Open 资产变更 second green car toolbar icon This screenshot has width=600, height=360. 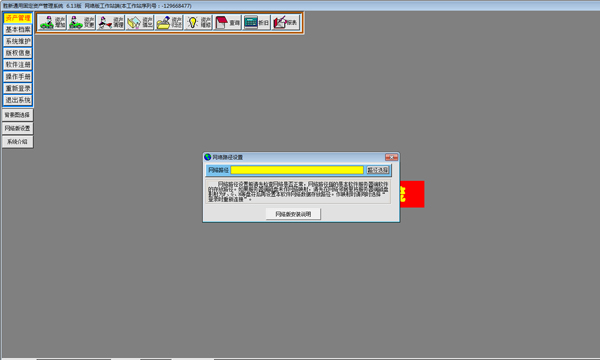[x=82, y=23]
